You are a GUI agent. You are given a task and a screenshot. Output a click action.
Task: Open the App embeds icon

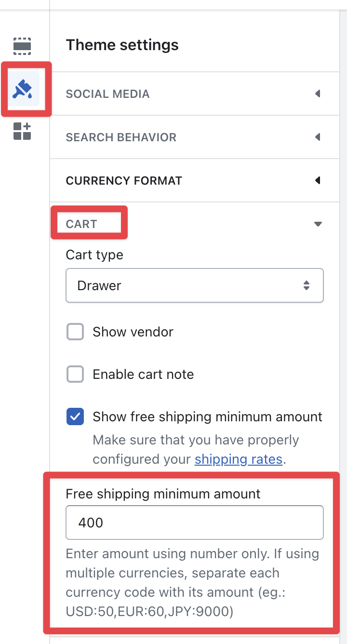click(22, 131)
